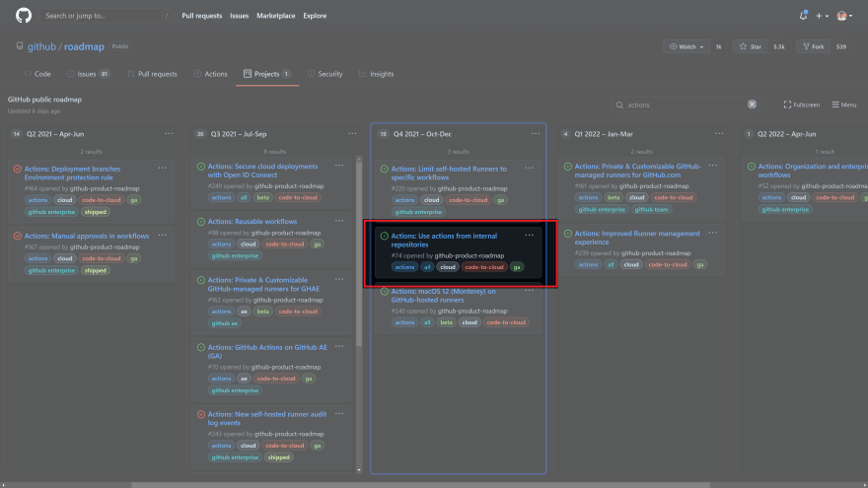Open 'Actions: Reusable workflows' issue
Screen dimensions: 868x488
click(252, 221)
